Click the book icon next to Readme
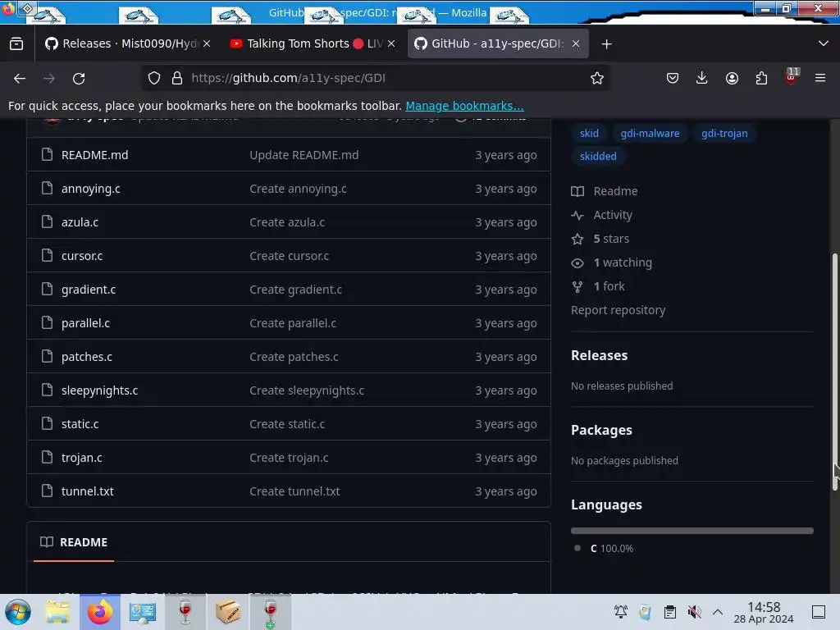840x630 pixels. (x=577, y=191)
